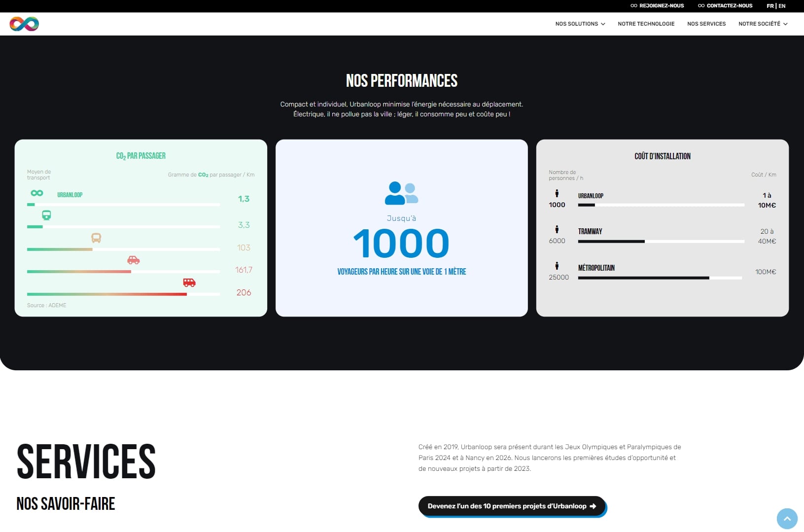Open the Contactez-nous link

pyautogui.click(x=725, y=6)
